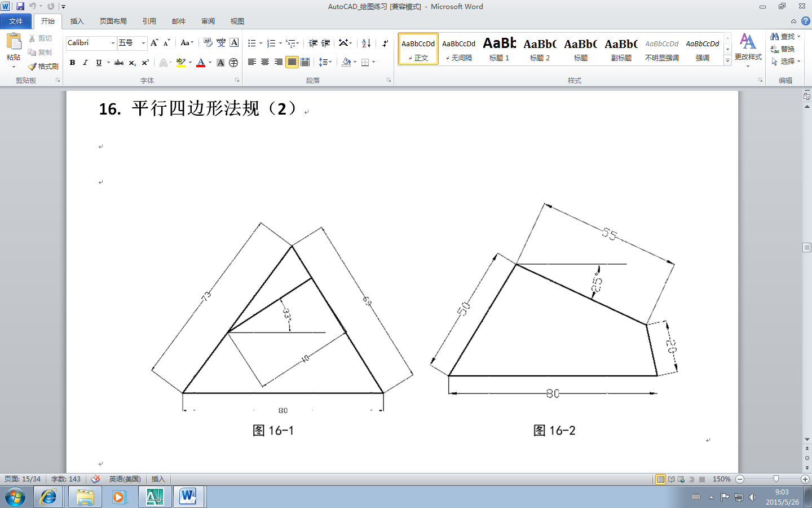The width and height of the screenshot is (812, 508).
Task: Select the Format Painter tool
Action: tap(43, 66)
